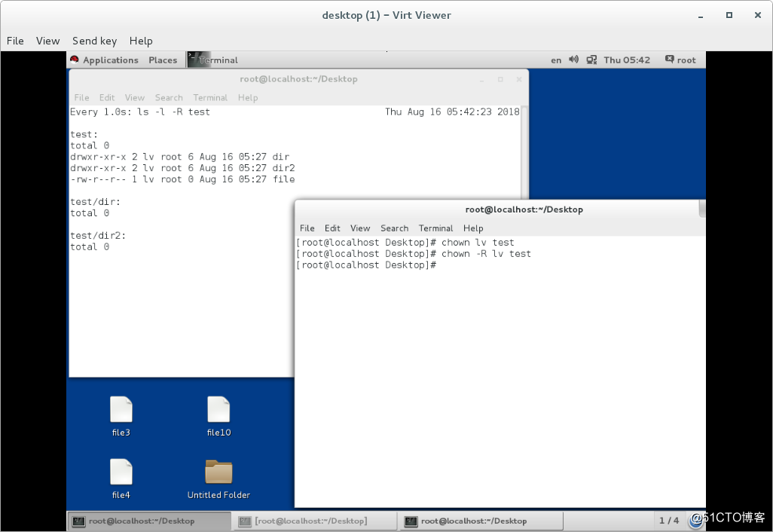The height and width of the screenshot is (532, 773).
Task: Click the Terminal app indicator in top panel
Action: [213, 60]
